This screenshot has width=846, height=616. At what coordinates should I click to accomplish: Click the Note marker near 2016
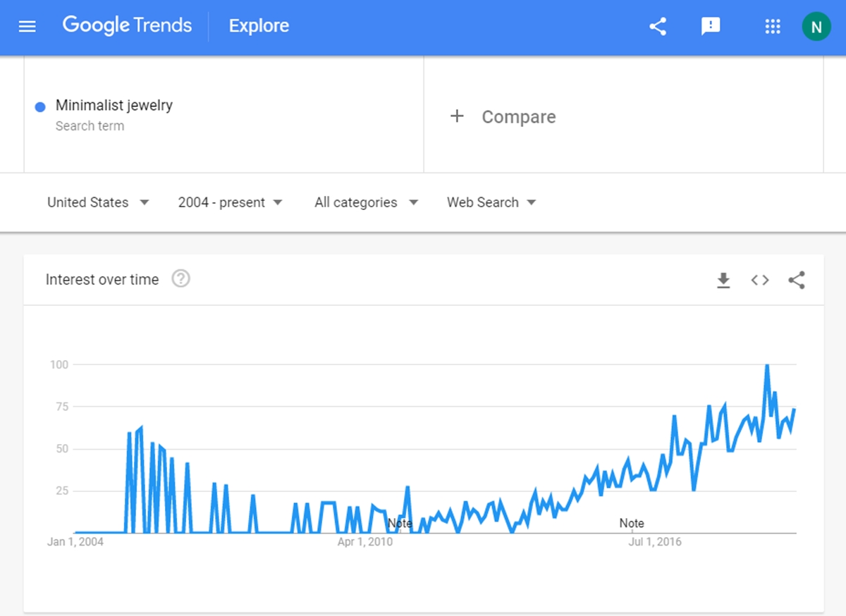(x=632, y=523)
